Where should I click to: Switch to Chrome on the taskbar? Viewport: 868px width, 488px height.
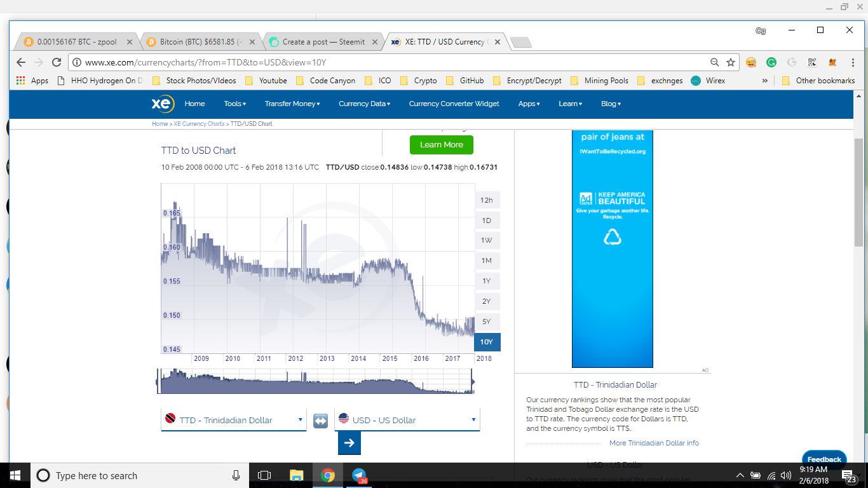point(328,475)
